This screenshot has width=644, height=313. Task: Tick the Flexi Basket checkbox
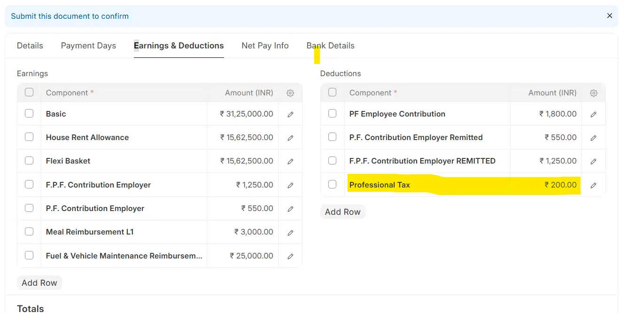pos(29,160)
